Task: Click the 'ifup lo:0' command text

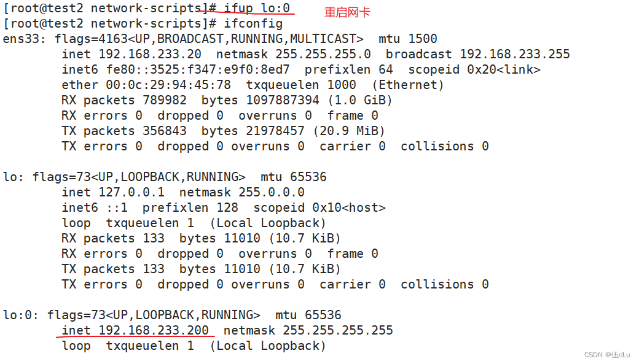Action: point(257,8)
